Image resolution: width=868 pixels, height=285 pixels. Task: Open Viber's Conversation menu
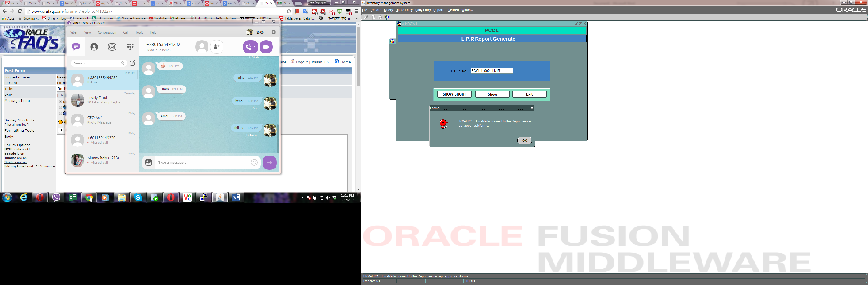coord(107,33)
